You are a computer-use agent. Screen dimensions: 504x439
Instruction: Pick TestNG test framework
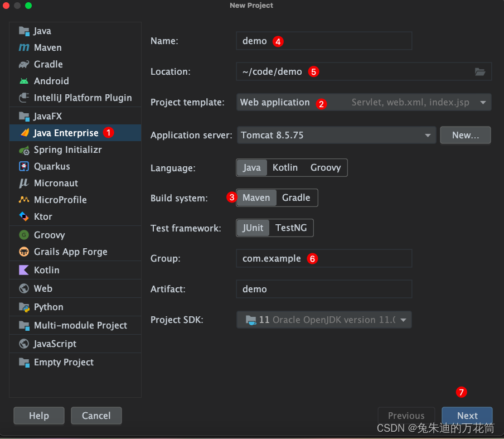click(x=291, y=228)
